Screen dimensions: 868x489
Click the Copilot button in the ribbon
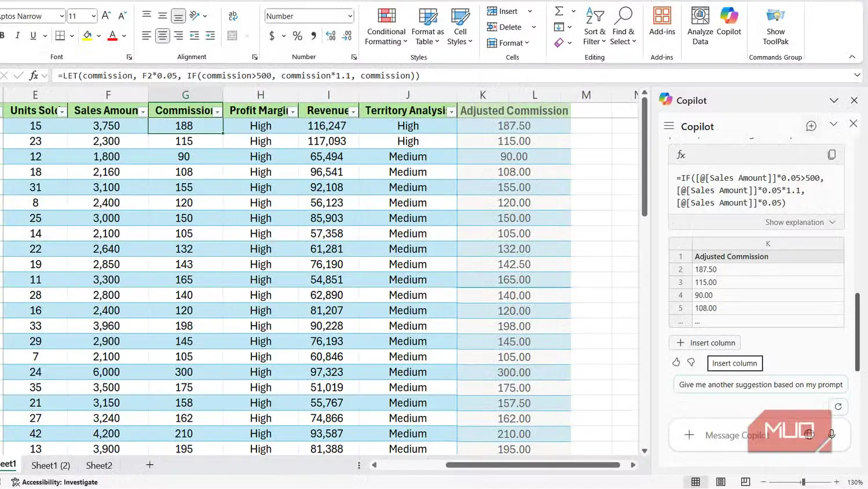pyautogui.click(x=729, y=23)
